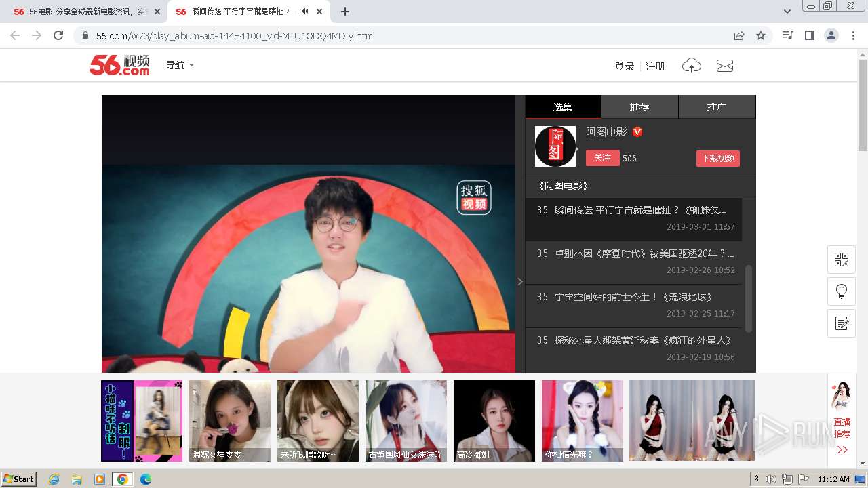The image size is (868, 488).
Task: Show hidden system tray icons
Action: (x=757, y=479)
